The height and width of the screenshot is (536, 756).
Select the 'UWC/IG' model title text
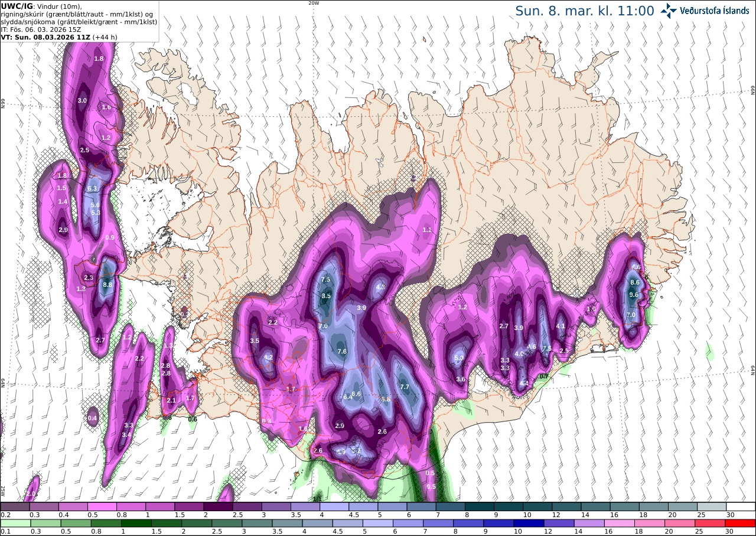click(17, 6)
